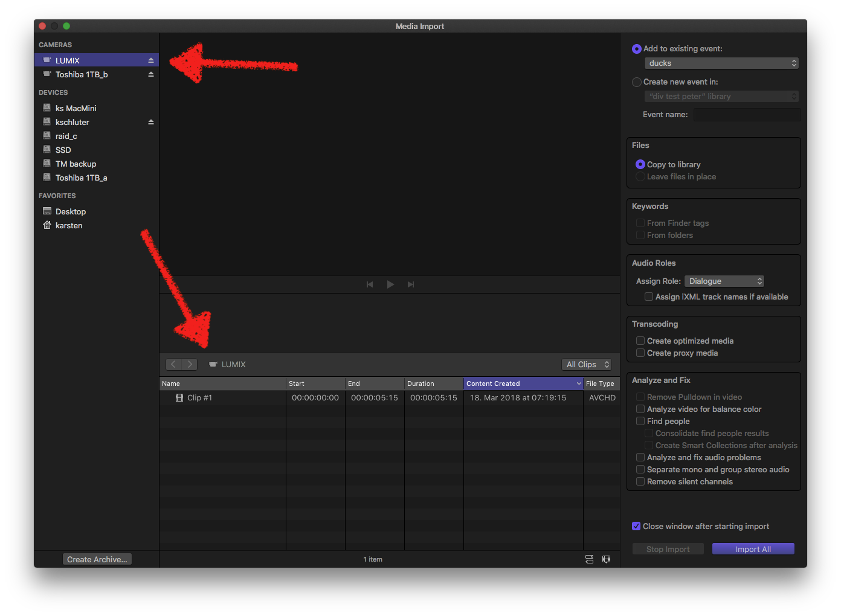Go back with the left navigation arrow
The height and width of the screenshot is (616, 841).
[173, 364]
